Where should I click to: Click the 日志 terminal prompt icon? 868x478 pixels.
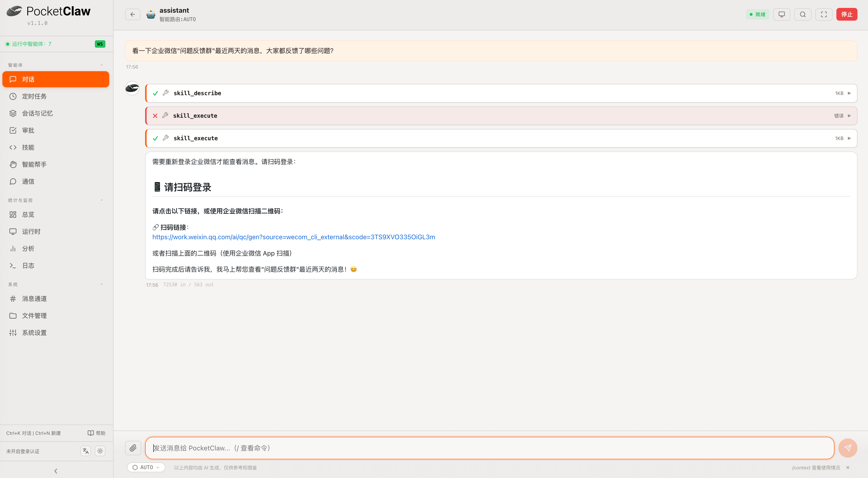[13, 265]
